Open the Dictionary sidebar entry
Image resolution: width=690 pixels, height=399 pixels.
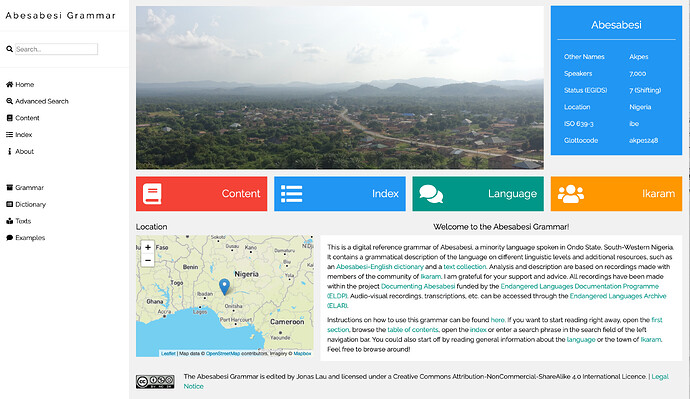click(26, 205)
